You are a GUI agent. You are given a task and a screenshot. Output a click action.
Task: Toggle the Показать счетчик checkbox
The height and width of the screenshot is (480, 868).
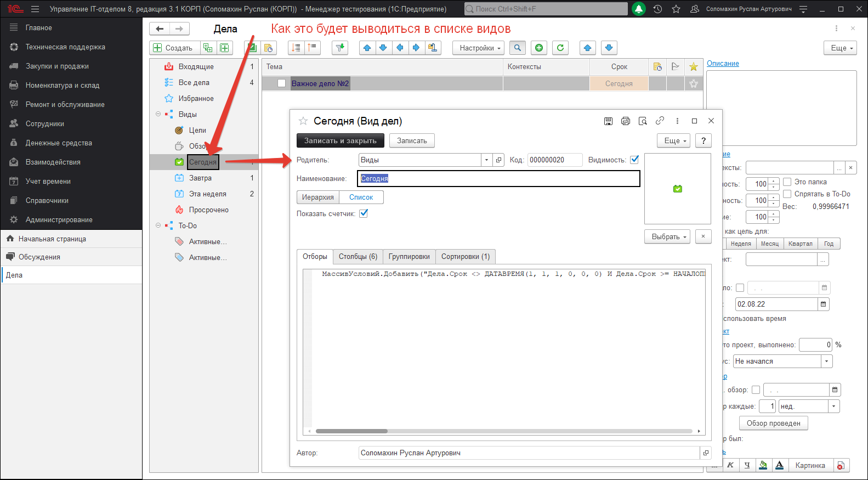pyautogui.click(x=364, y=213)
